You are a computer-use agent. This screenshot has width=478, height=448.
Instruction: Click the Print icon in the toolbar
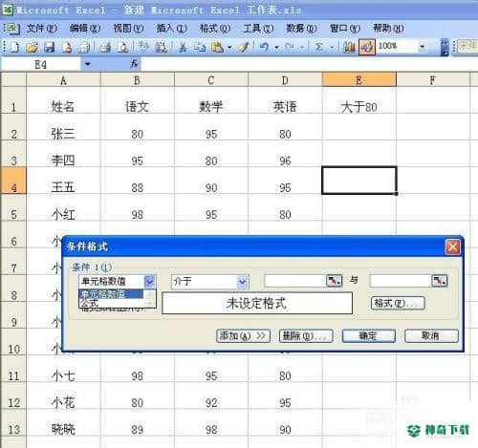click(105, 47)
